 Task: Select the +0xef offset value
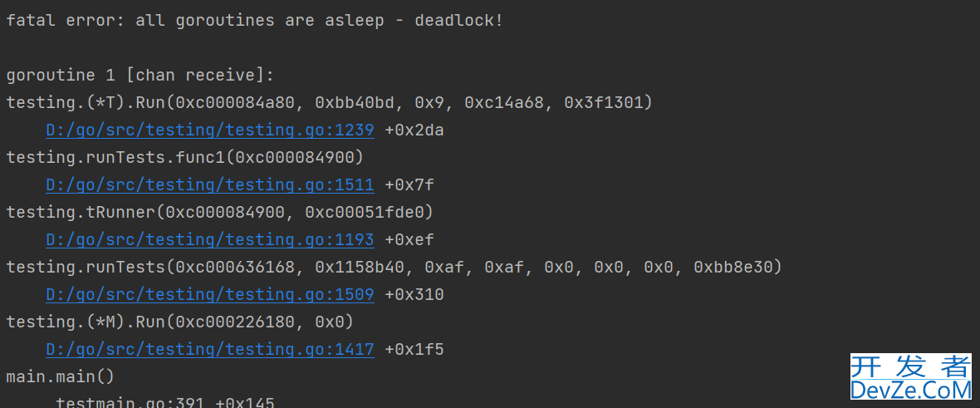point(409,239)
